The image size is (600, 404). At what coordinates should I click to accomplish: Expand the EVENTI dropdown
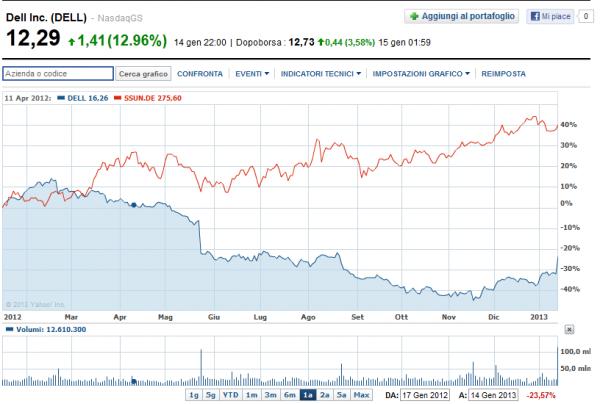pos(252,74)
